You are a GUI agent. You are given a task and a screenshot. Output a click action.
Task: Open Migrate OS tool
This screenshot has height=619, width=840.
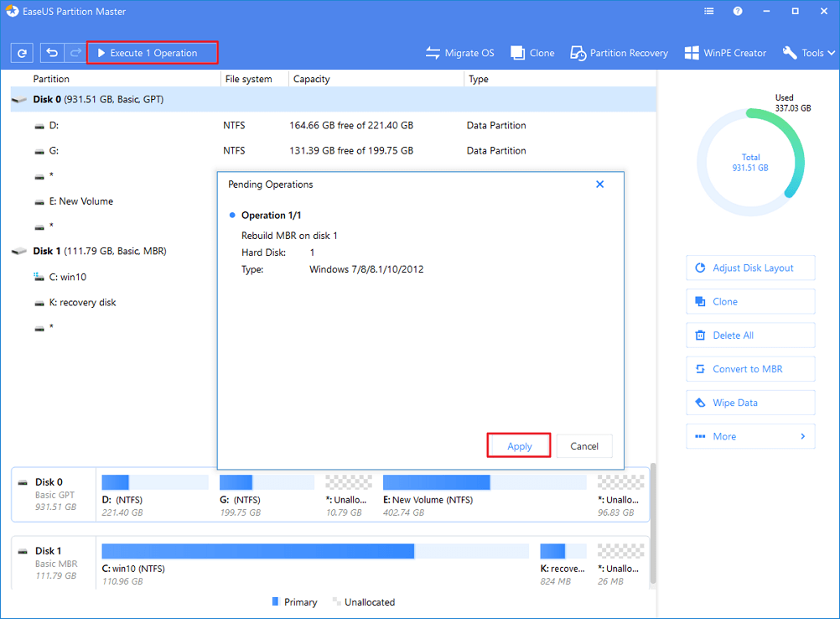[459, 53]
